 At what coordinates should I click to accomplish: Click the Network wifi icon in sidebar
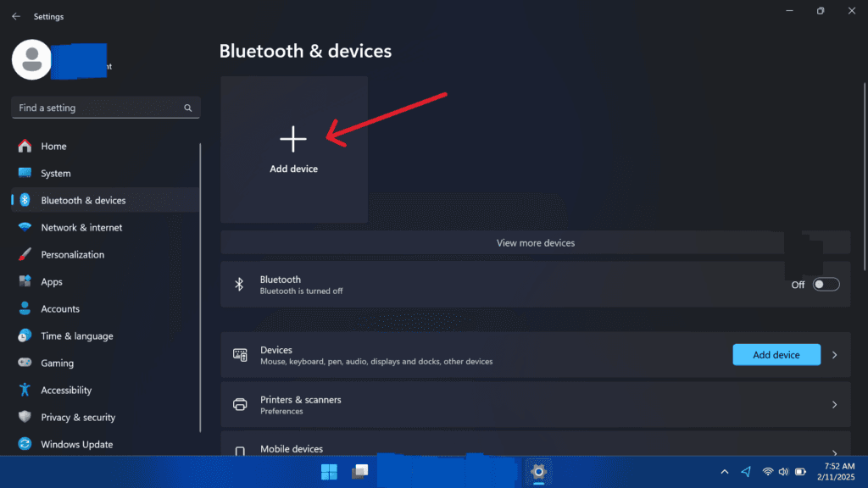coord(25,227)
